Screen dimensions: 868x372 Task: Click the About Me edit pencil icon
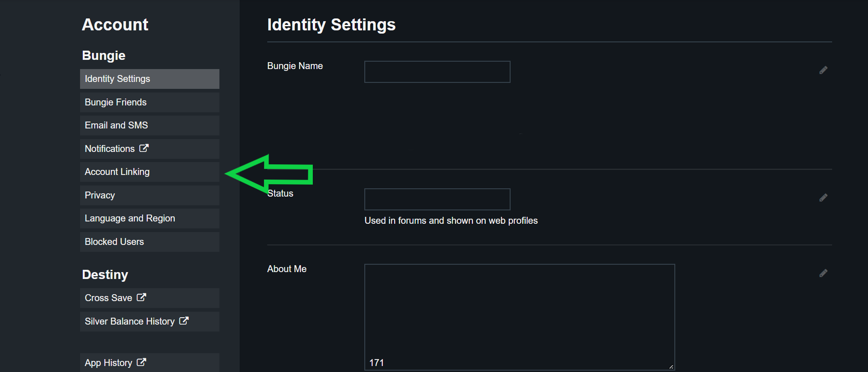point(823,273)
